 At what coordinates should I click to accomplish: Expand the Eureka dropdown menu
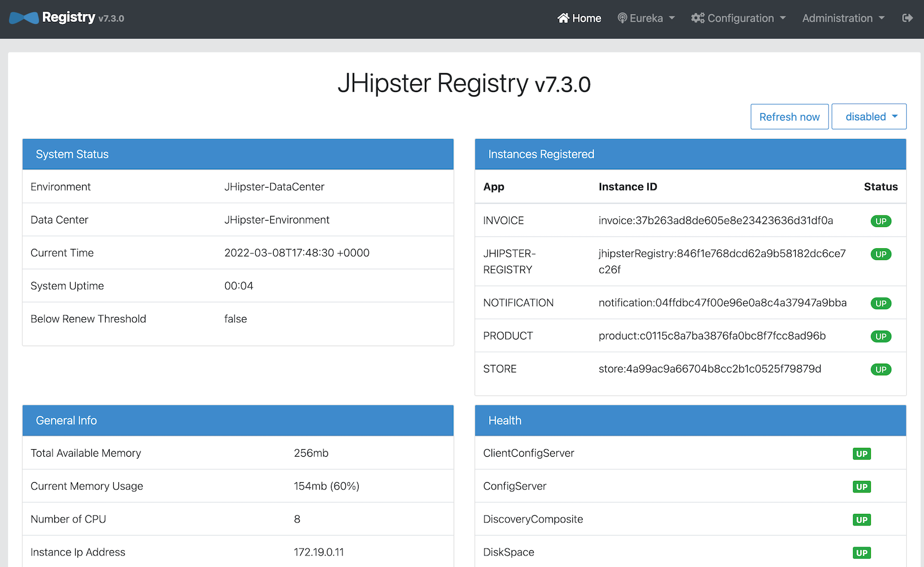tap(646, 18)
